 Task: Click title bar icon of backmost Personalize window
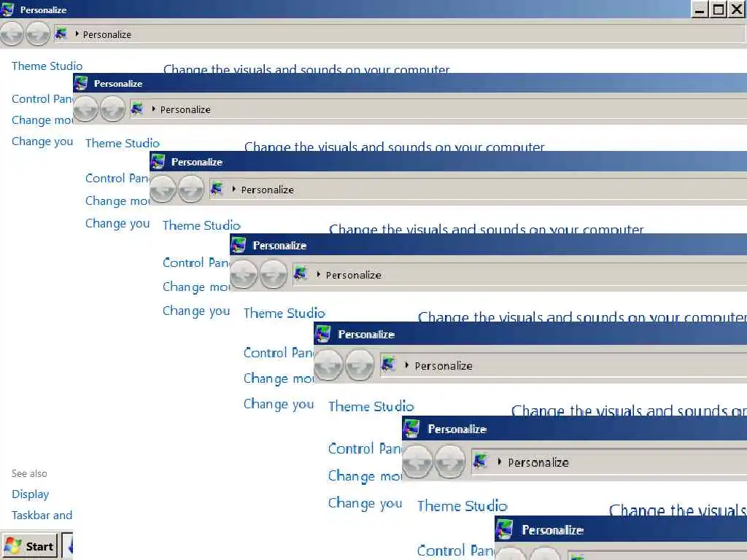[7, 9]
